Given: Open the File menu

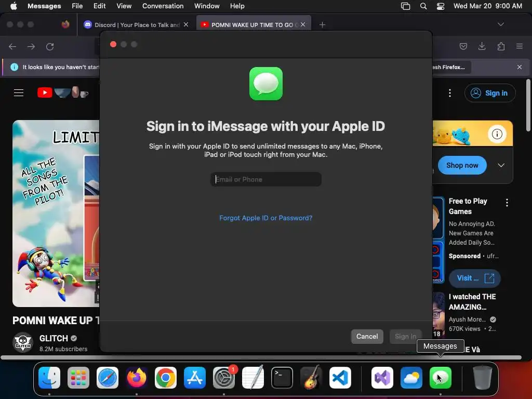Looking at the screenshot, I should [x=77, y=6].
